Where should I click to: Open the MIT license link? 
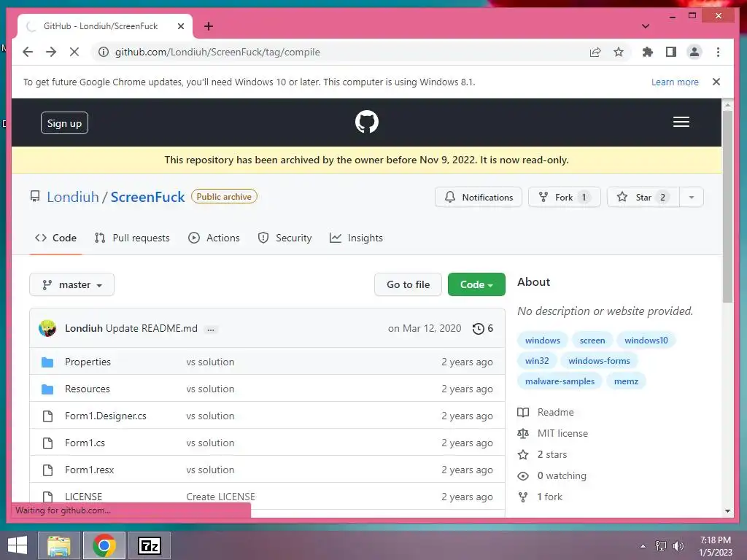[x=553, y=433]
